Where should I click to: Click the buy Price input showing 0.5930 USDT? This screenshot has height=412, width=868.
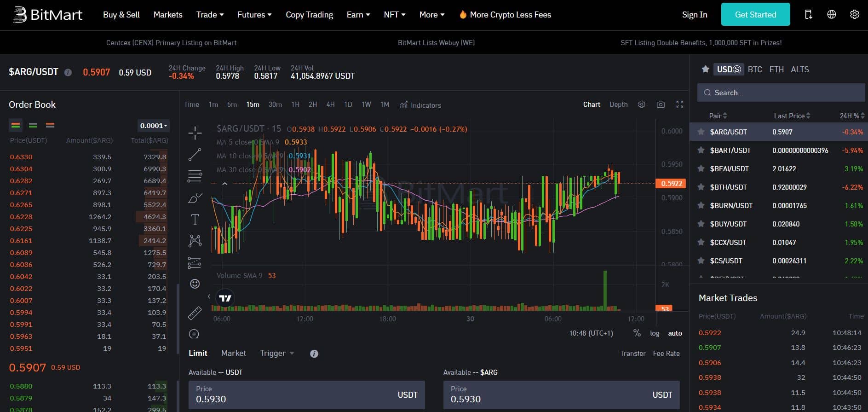pos(307,395)
